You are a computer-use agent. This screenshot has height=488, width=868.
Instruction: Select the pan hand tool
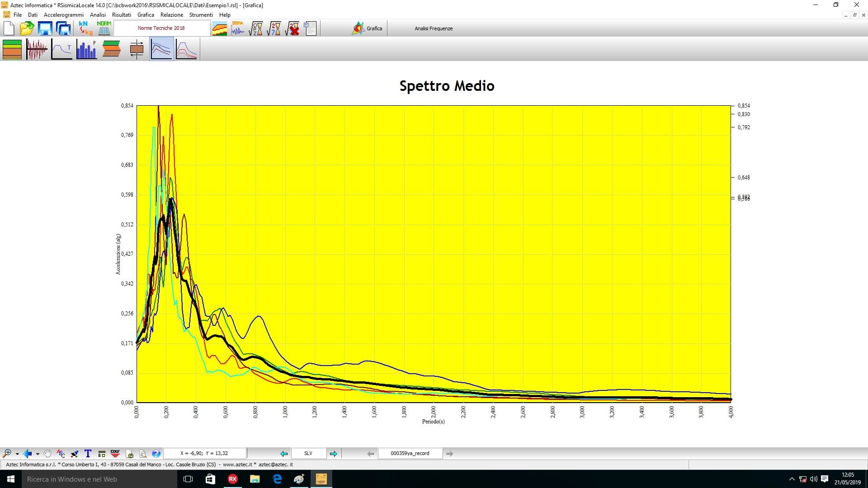pyautogui.click(x=47, y=453)
